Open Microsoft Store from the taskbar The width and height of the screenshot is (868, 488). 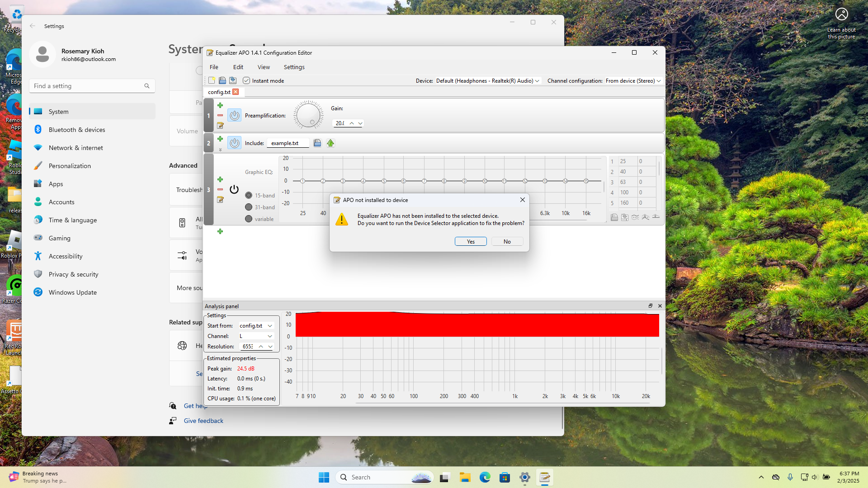(505, 477)
